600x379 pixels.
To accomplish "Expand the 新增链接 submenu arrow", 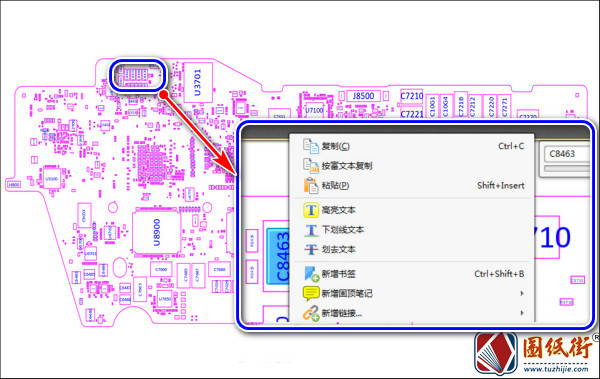I will [522, 313].
